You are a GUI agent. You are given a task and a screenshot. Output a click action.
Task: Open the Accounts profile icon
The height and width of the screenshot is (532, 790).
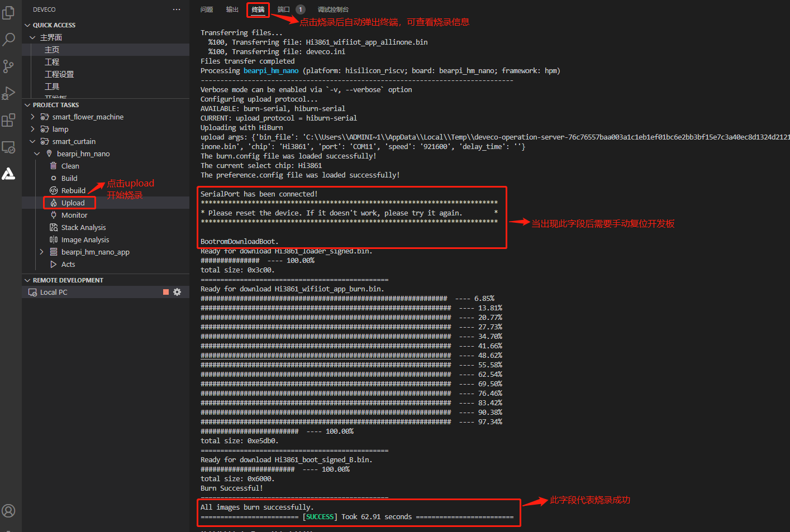pyautogui.click(x=8, y=511)
